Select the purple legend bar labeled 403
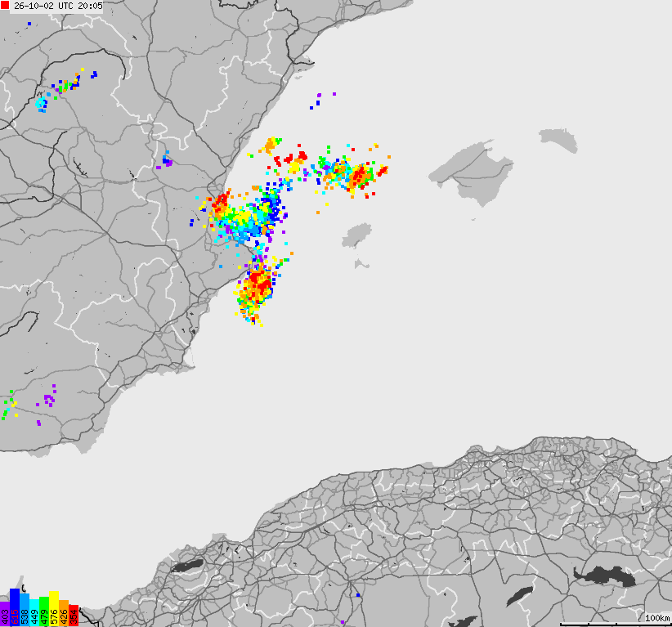Viewport: 672px width, 627px height. click(5, 614)
